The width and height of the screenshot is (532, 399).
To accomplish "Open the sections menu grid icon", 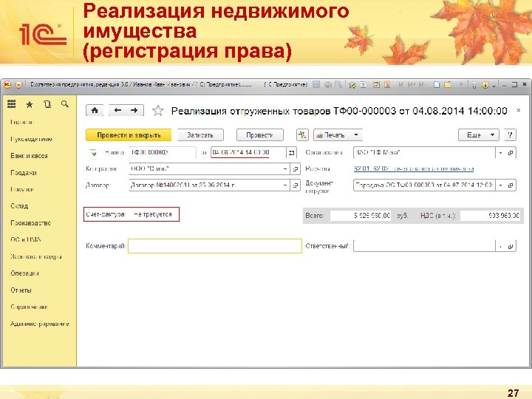I will pyautogui.click(x=12, y=104).
